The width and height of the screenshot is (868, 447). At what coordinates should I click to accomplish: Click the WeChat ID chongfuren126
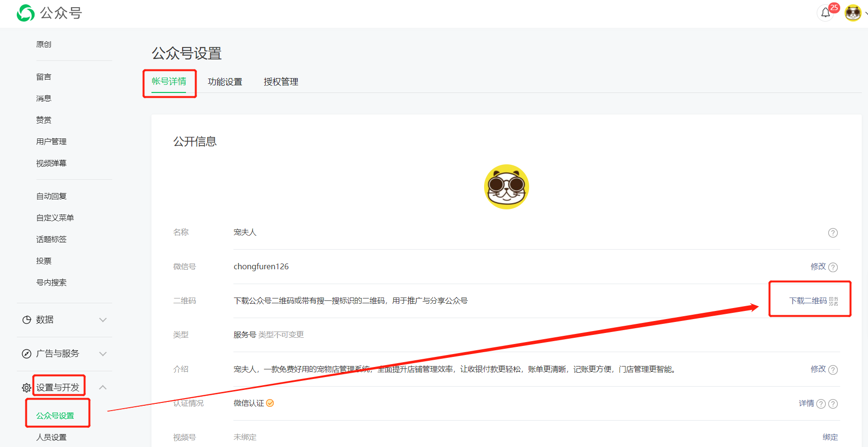tap(261, 266)
